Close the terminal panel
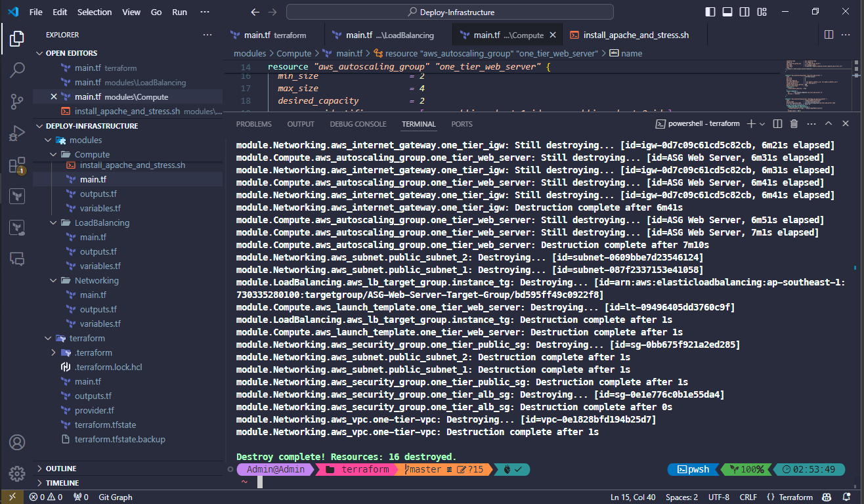864x504 pixels. (x=846, y=123)
